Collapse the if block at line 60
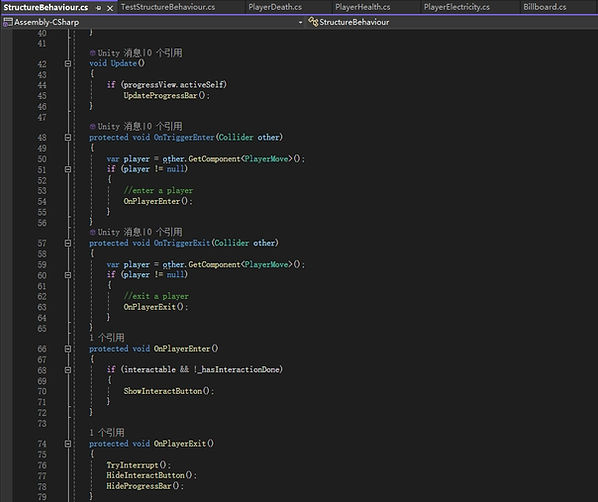This screenshot has height=502, width=598. point(68,275)
